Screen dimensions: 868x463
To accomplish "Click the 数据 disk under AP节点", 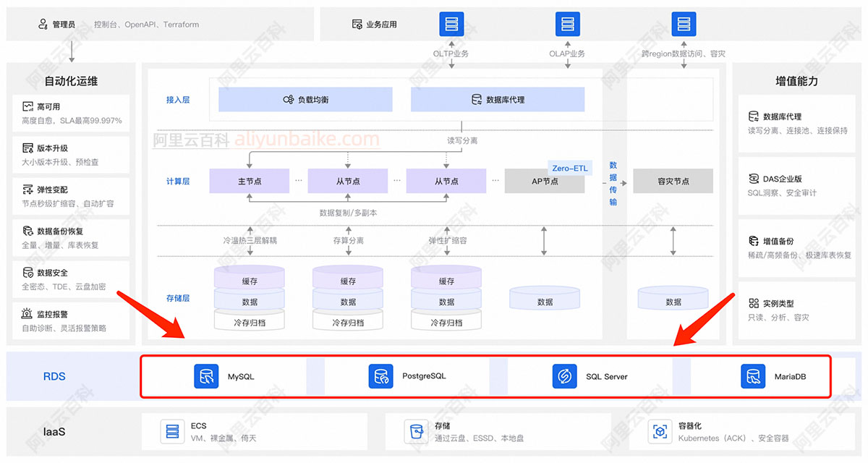I will pos(545,300).
